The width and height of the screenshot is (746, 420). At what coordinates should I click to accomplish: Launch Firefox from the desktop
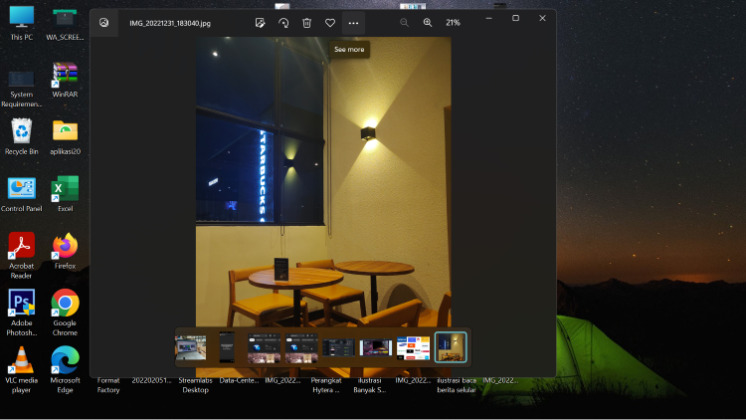[65, 251]
